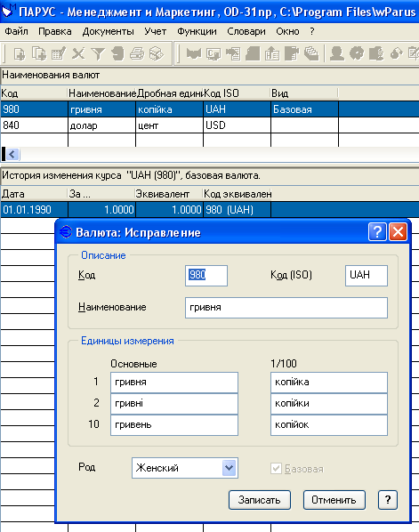Click the цент cell in currency table

[169, 125]
